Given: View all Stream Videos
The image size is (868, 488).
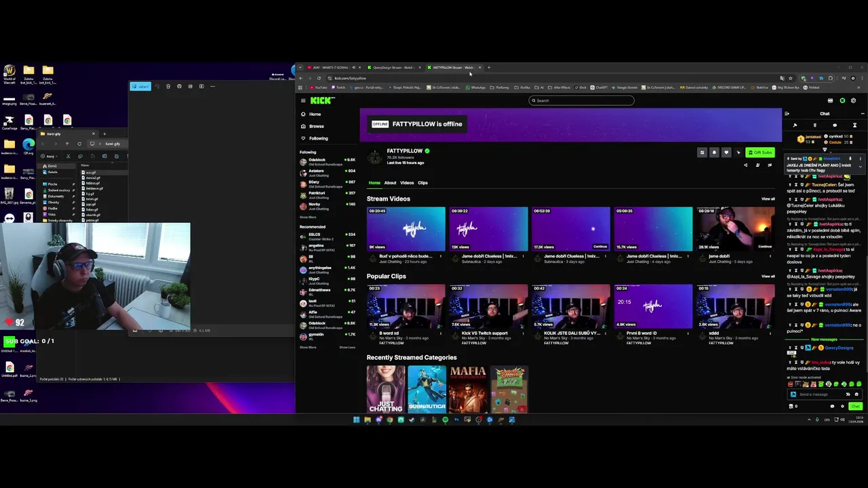Looking at the screenshot, I should (768, 199).
